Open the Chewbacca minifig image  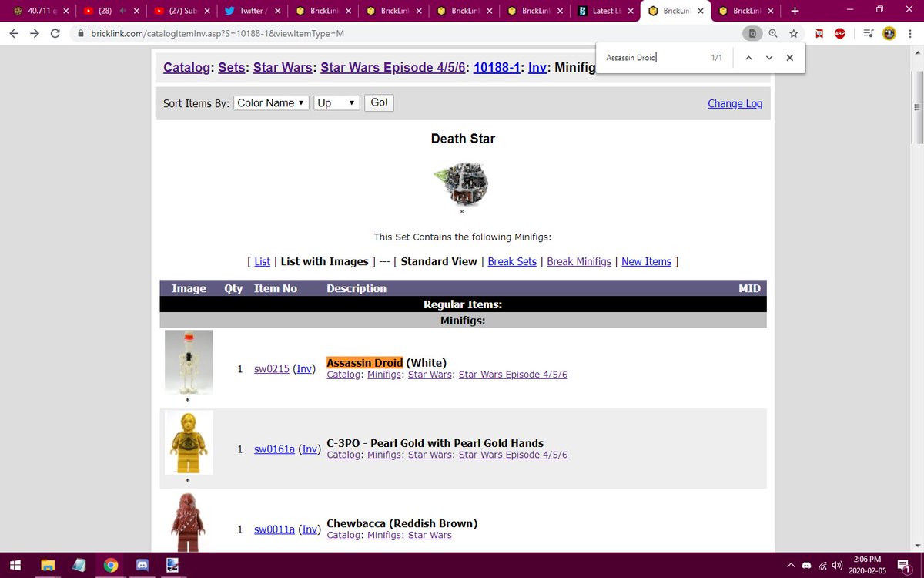coord(189,521)
